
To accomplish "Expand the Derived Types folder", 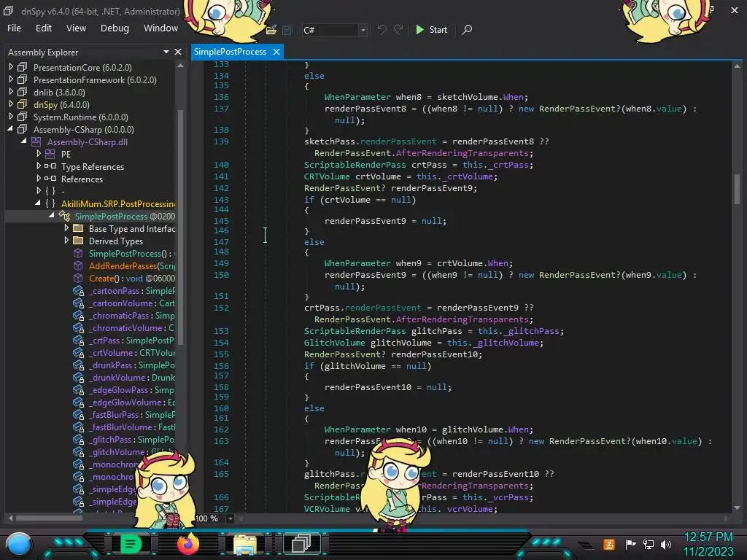I will pyautogui.click(x=66, y=241).
